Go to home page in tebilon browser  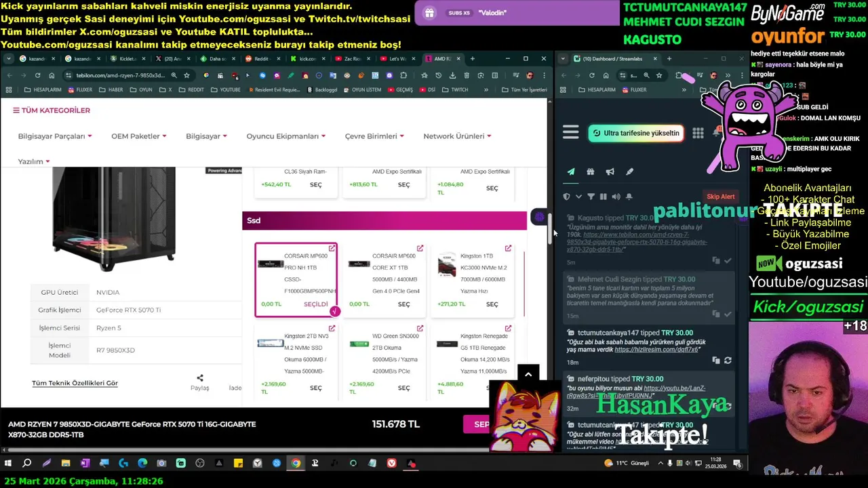pos(51,75)
